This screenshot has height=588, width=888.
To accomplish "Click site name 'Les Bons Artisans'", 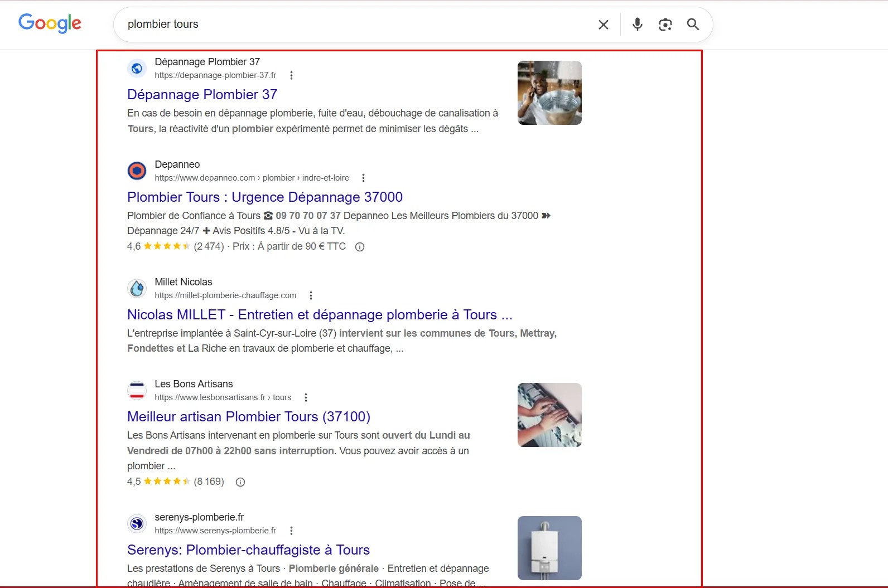I will 194,384.
